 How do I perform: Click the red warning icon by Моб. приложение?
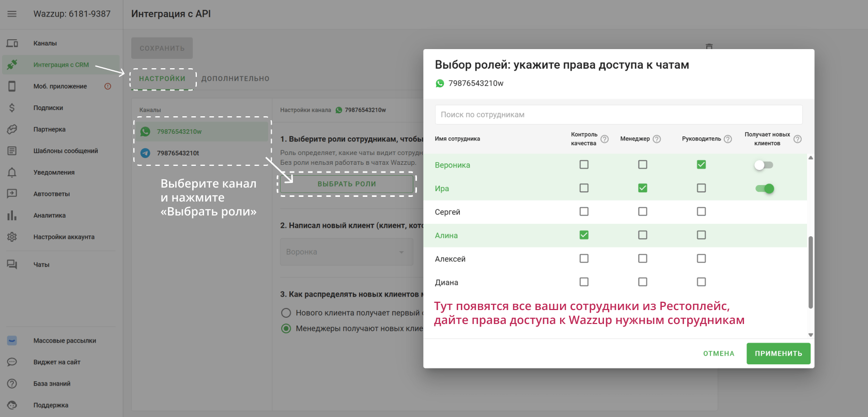click(107, 86)
